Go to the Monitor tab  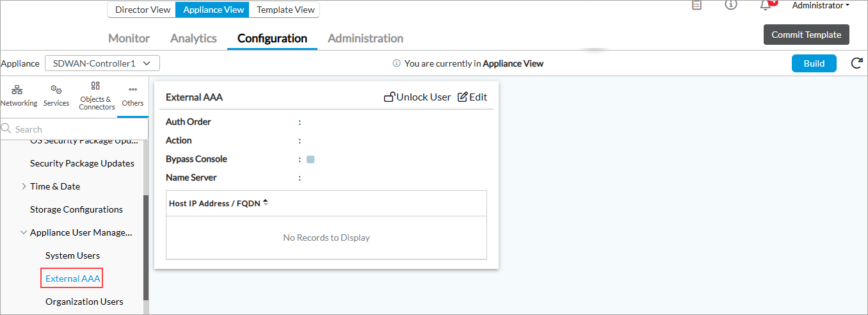point(129,38)
